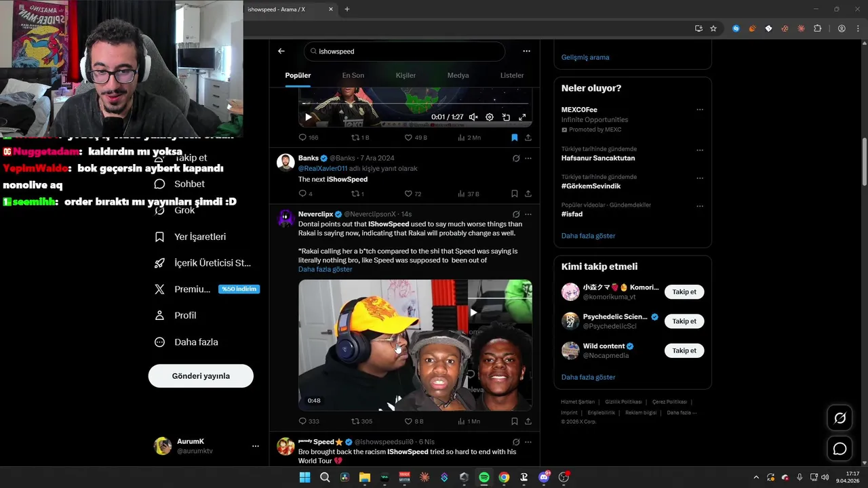This screenshot has height=488, width=868.
Task: Open options for Hafsanur Sancaktutan trend
Action: point(700,150)
